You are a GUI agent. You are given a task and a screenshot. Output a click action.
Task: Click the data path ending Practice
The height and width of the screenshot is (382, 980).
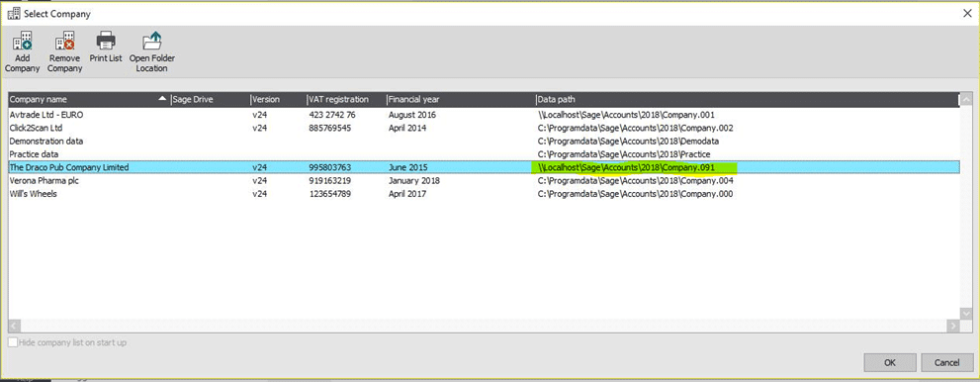click(x=624, y=154)
